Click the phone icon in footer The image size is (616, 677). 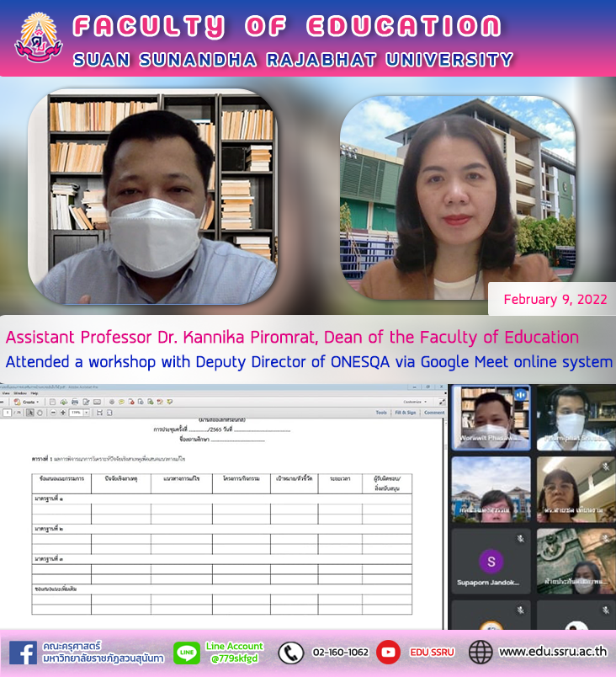point(290,653)
